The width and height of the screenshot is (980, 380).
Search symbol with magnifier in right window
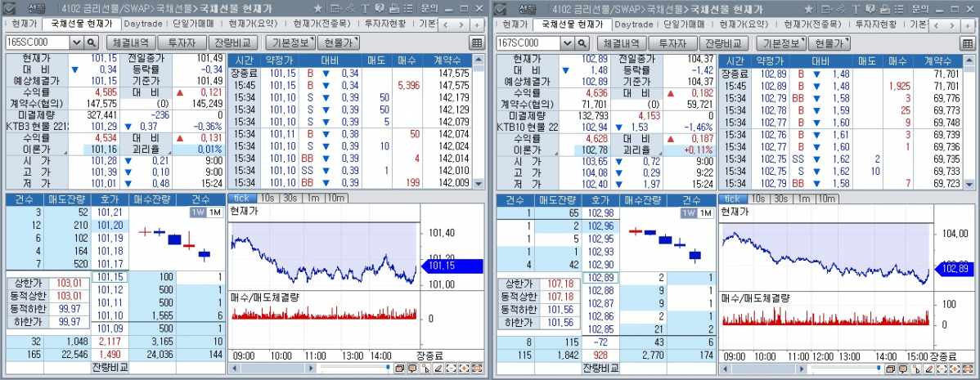(582, 43)
